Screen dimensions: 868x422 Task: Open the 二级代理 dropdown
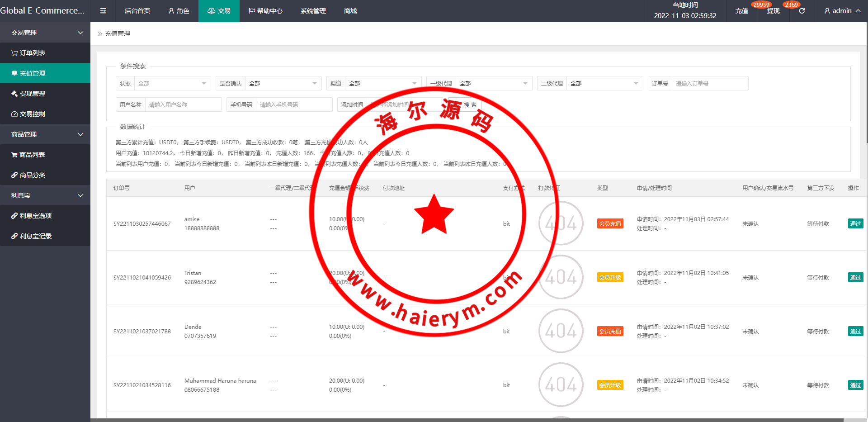pos(604,83)
